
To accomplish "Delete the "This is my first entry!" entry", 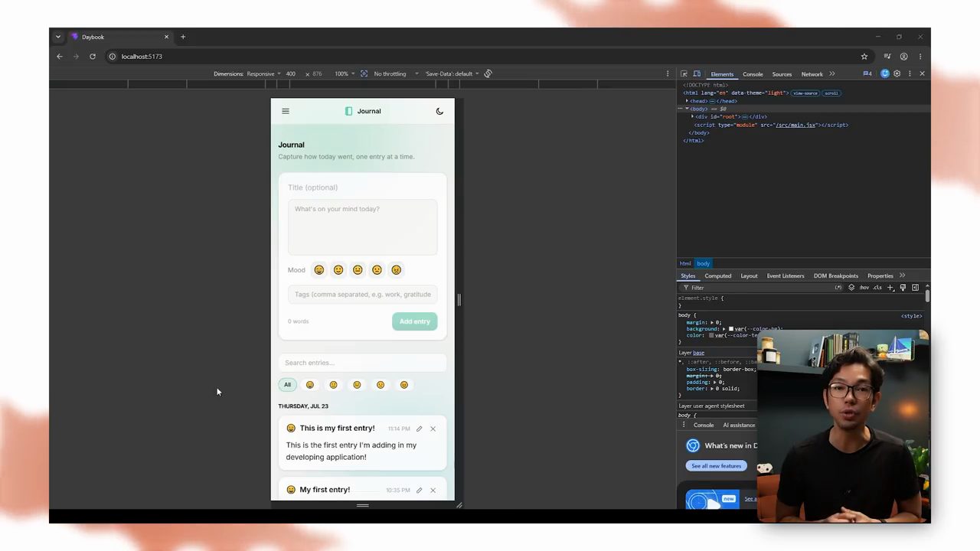I will point(433,429).
